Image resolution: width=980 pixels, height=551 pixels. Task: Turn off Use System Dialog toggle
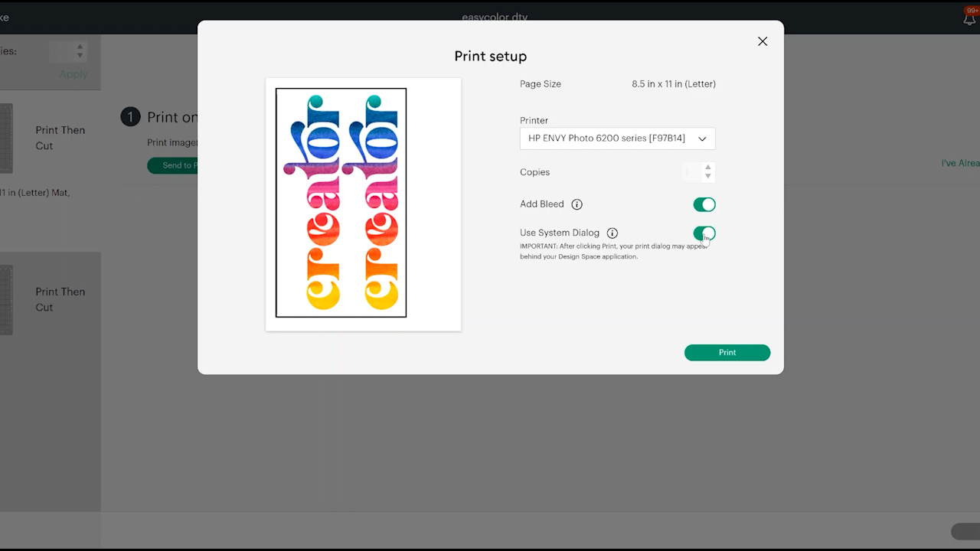coord(704,233)
